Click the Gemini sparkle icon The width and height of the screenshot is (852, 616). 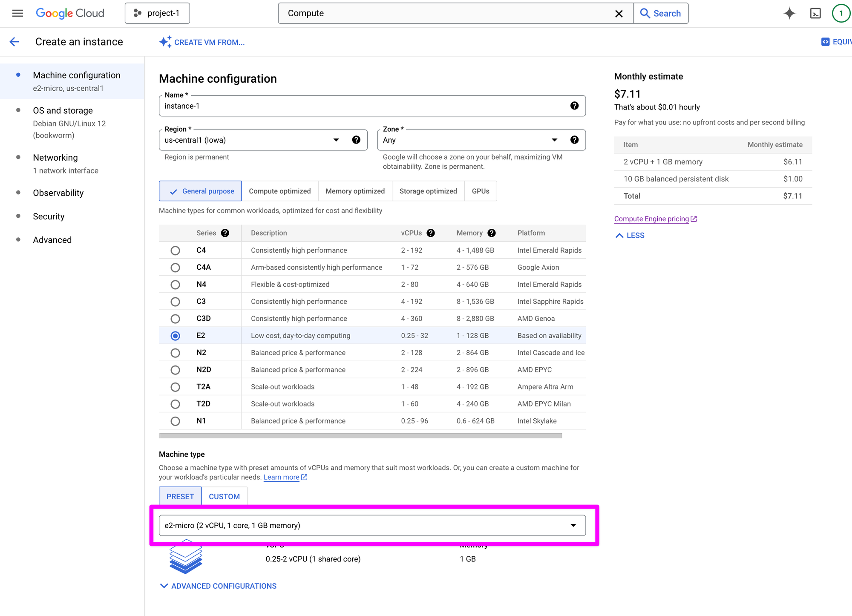pos(789,13)
